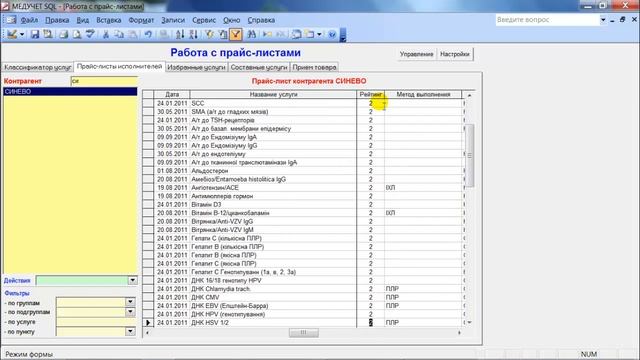Expand the 'по пункту' filter dropdown
This screenshot has height=360, width=640.
130,331
